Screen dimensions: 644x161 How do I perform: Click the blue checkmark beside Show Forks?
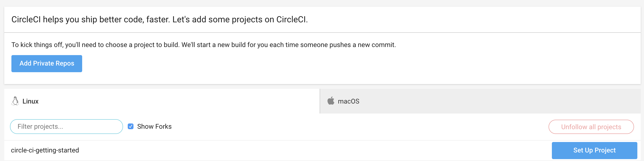point(131,127)
